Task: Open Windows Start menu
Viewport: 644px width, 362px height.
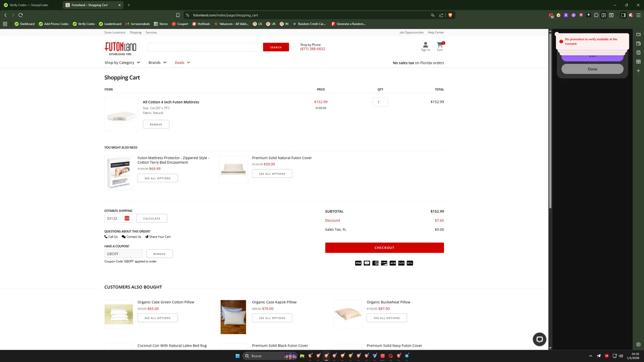Action: click(x=237, y=356)
